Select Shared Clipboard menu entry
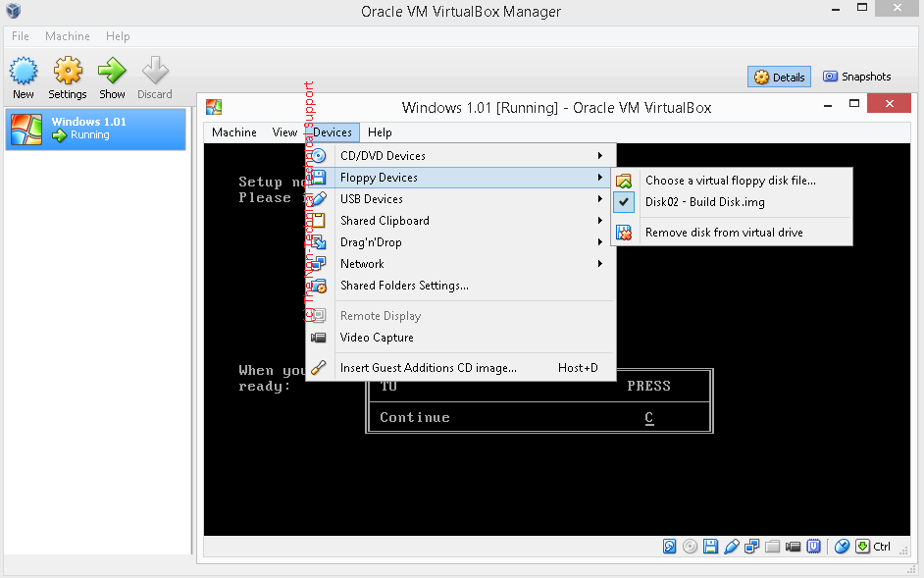The image size is (924, 578). pos(461,221)
